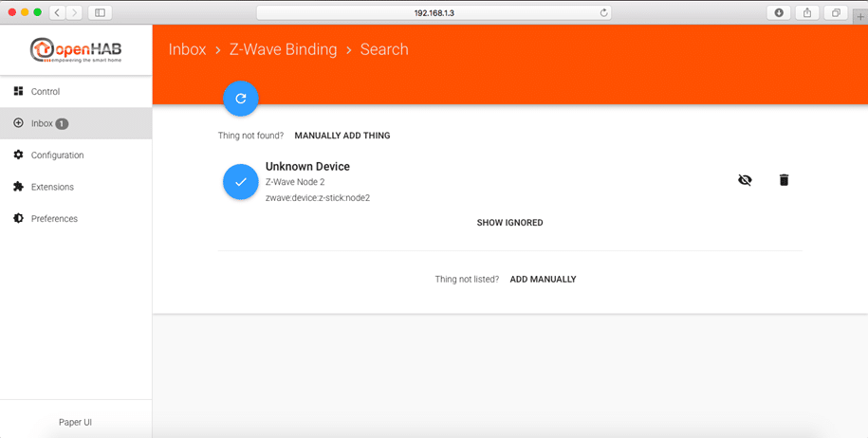Image resolution: width=868 pixels, height=438 pixels.
Task: Click Search breadcrumb title
Action: [384, 49]
